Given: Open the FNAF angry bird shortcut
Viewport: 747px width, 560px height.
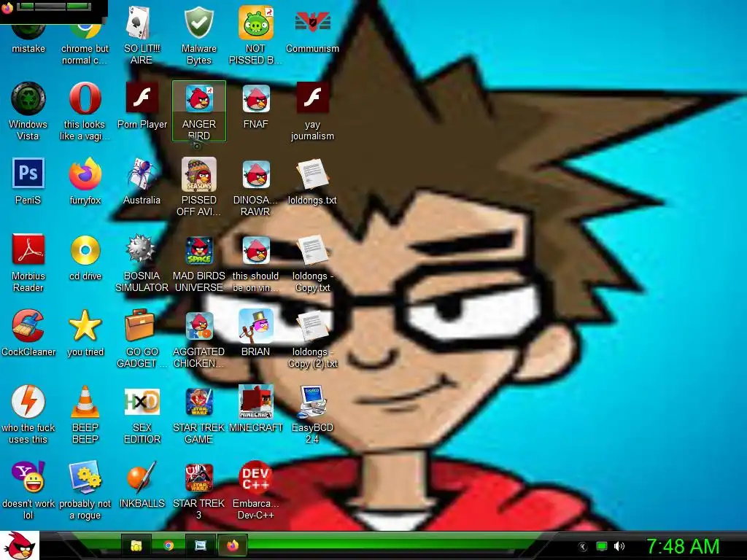Looking at the screenshot, I should (256, 106).
